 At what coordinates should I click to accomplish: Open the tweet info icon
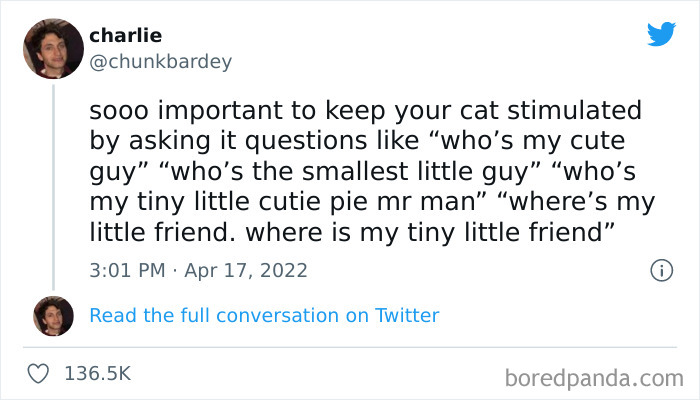(660, 270)
